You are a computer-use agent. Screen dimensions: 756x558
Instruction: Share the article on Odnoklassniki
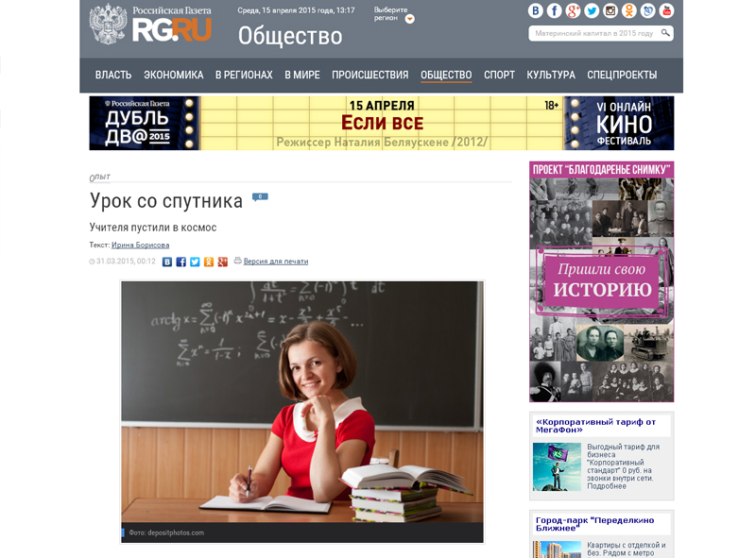click(x=209, y=262)
